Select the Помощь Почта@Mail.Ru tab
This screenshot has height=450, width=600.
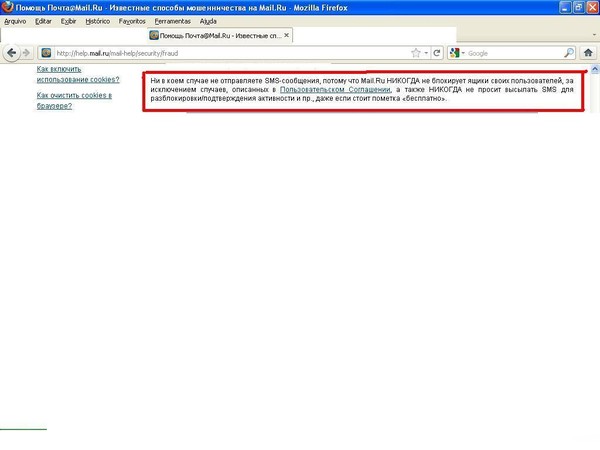point(220,36)
